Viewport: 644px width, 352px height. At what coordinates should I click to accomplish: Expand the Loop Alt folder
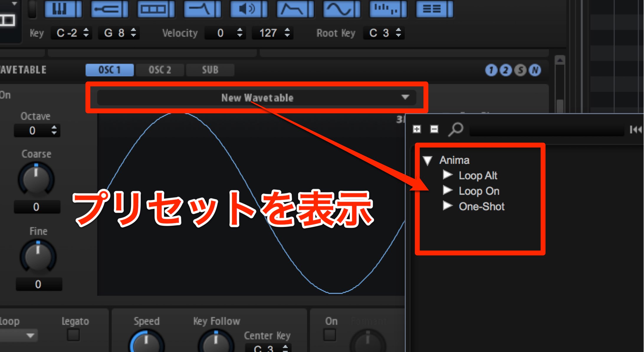pos(448,175)
